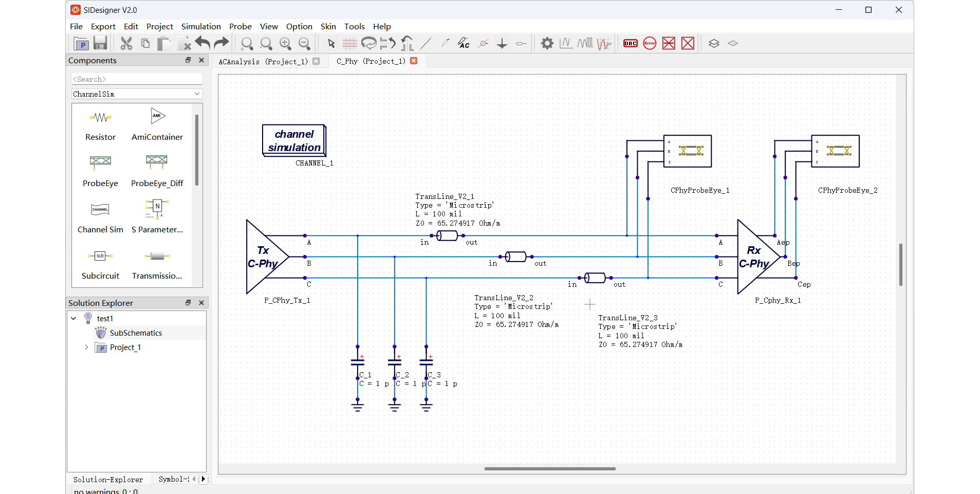This screenshot has width=980, height=494.
Task: Open the ChannelSim component category dropdown
Action: (x=137, y=94)
